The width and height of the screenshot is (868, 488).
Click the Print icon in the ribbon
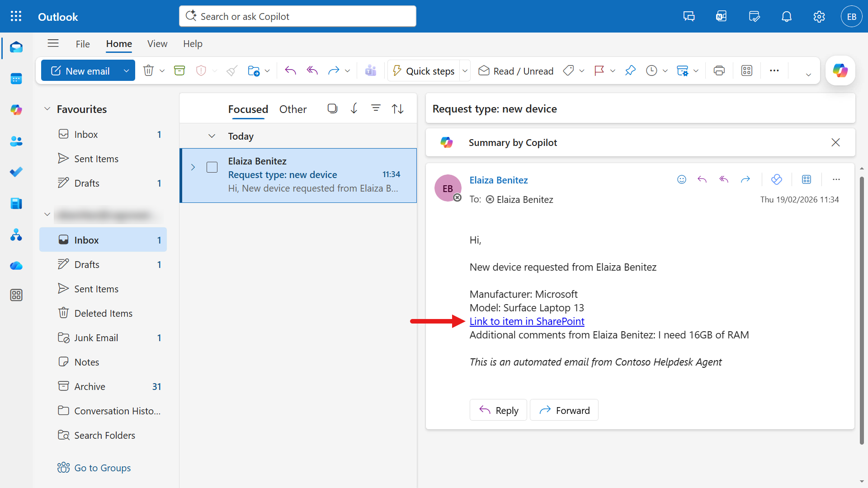[719, 70]
